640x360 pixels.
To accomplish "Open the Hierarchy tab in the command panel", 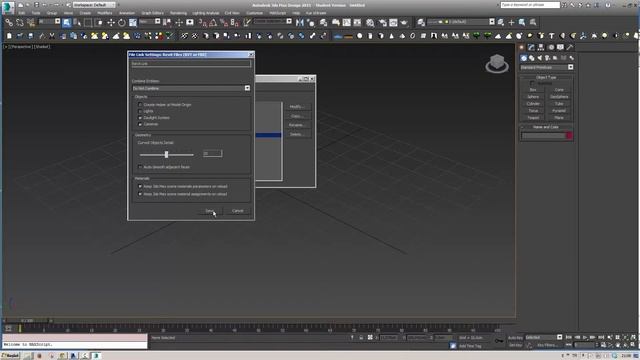I will (x=541, y=47).
